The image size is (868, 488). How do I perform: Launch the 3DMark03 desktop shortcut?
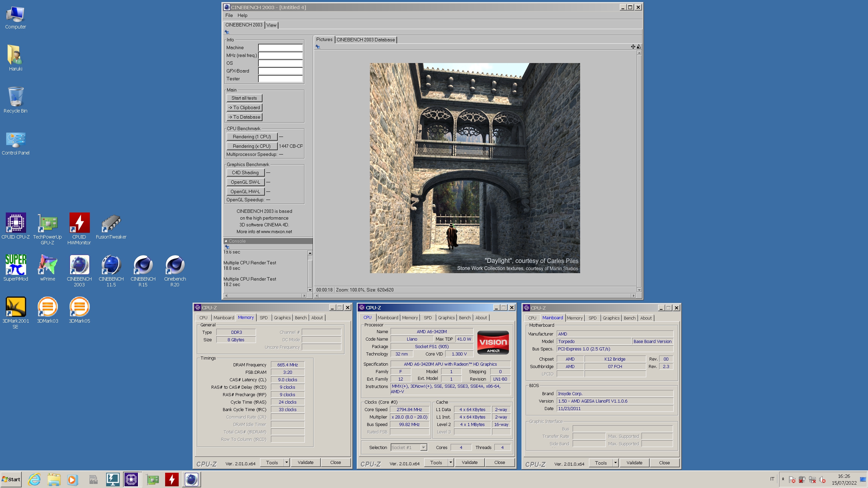[x=47, y=310]
